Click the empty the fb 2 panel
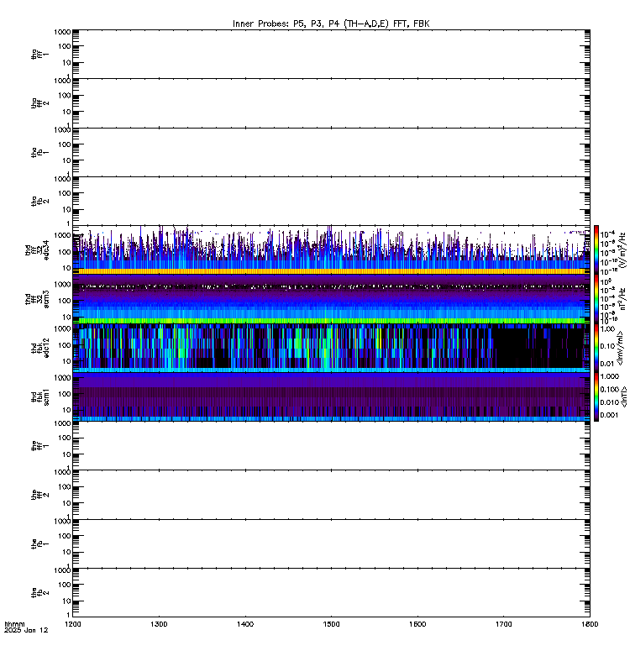630x672 pixels. tap(331, 593)
